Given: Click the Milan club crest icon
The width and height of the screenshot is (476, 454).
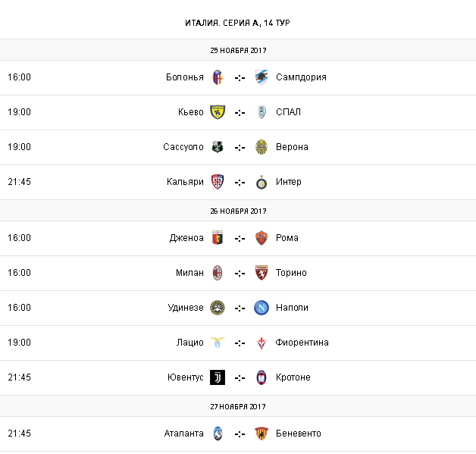Looking at the screenshot, I should 218,273.
